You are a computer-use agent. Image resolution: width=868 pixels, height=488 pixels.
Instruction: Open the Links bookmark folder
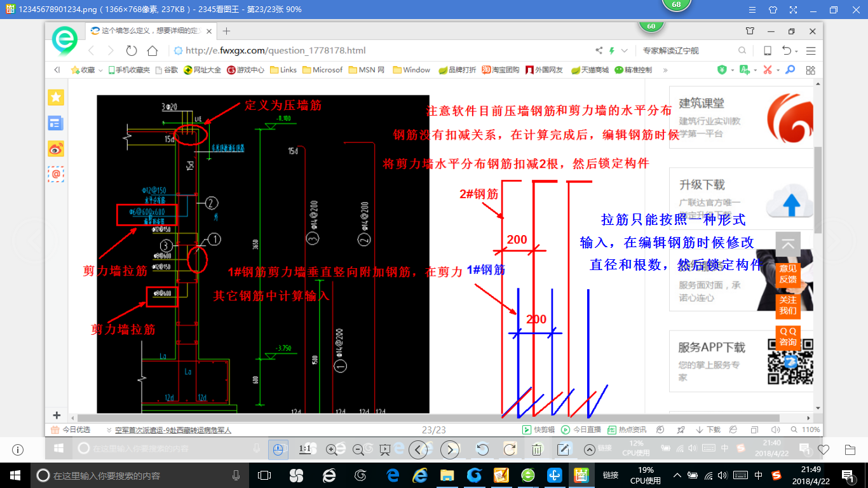(283, 70)
